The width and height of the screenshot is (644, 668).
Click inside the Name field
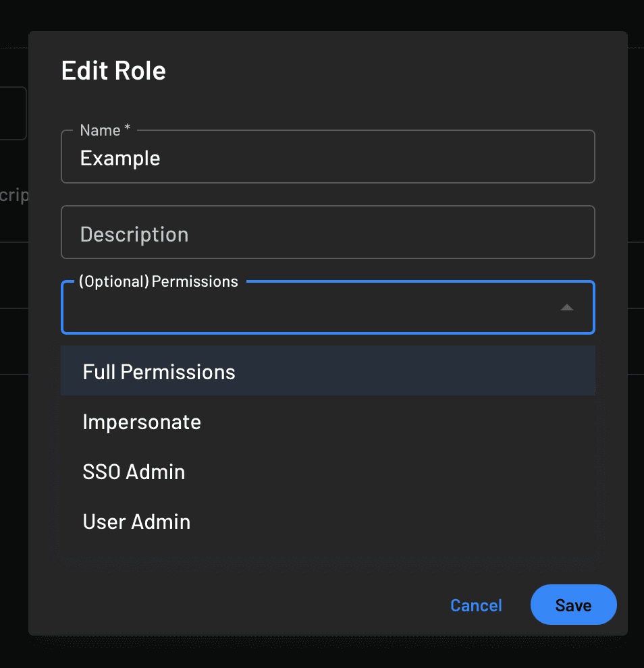pyautogui.click(x=327, y=157)
